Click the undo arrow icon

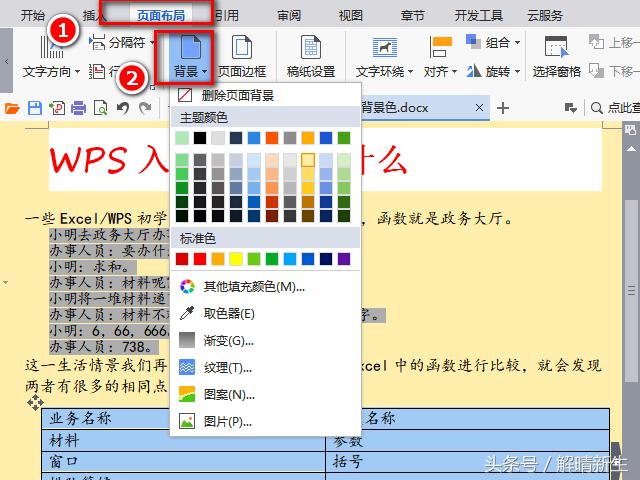pos(123,108)
